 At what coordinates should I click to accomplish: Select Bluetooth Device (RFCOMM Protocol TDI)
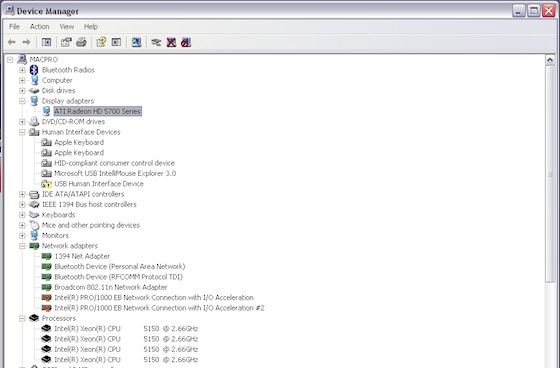(118, 277)
